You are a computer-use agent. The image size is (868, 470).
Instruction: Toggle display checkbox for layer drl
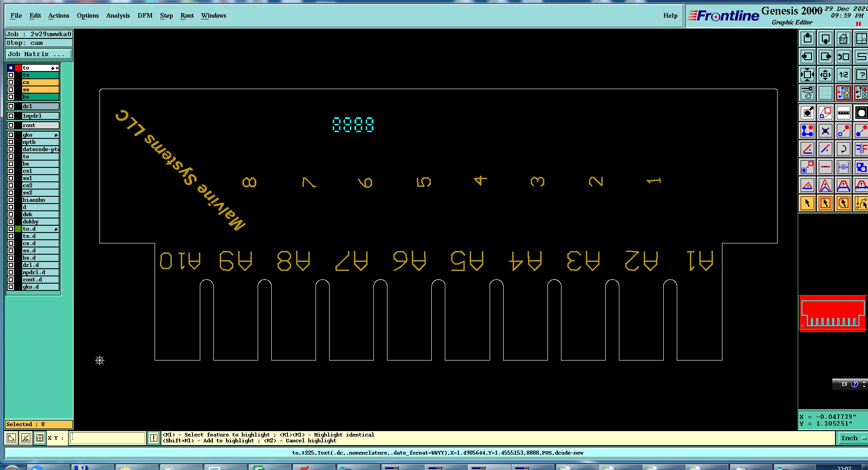click(11, 106)
